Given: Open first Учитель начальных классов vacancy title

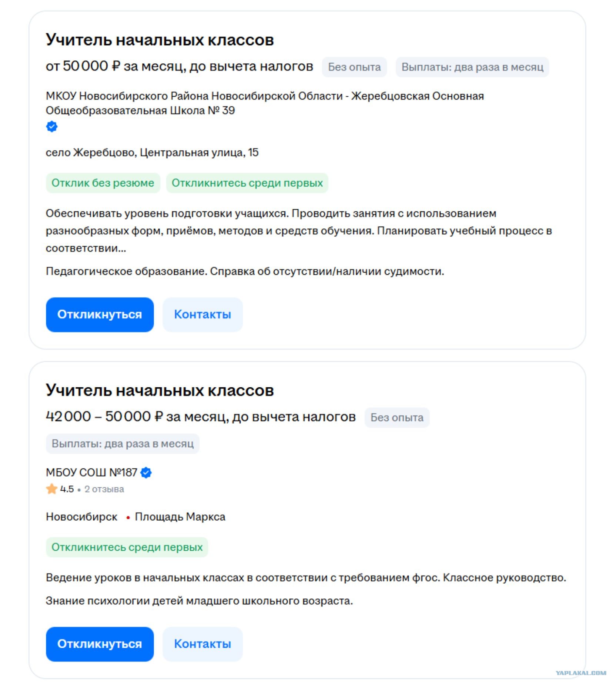Looking at the screenshot, I should coord(160,40).
